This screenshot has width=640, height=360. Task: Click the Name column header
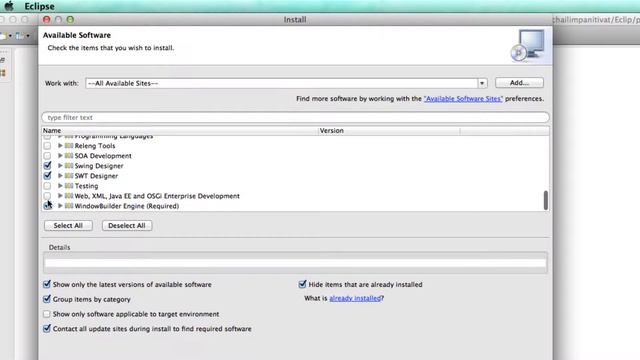pyautogui.click(x=180, y=131)
